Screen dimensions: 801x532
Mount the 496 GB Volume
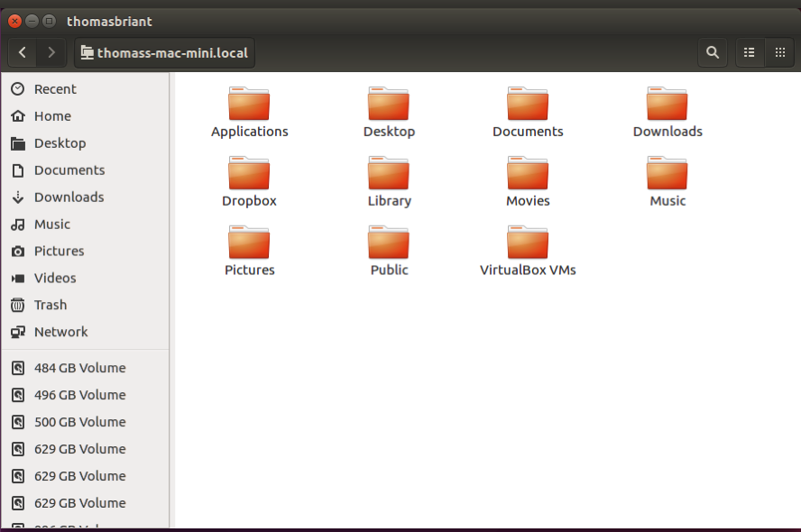(x=86, y=395)
